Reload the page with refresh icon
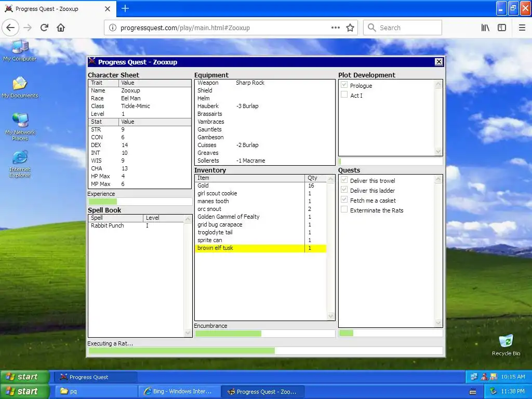This screenshot has height=399, width=532. [x=44, y=28]
